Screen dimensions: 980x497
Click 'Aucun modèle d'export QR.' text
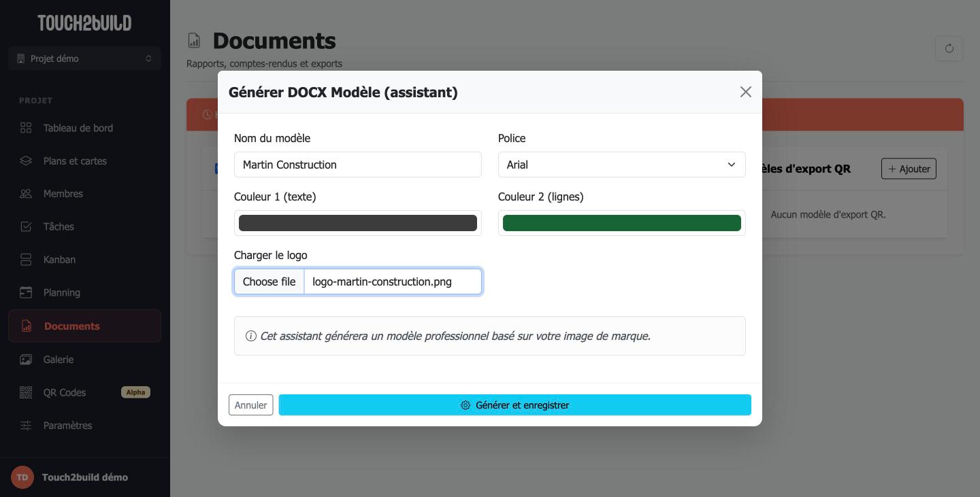[828, 214]
